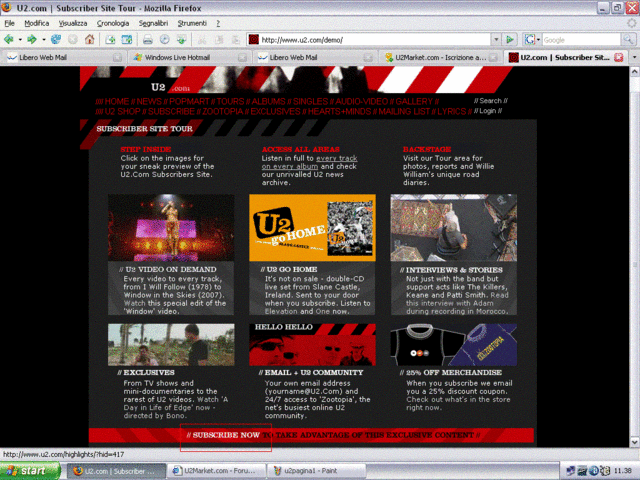Open the Visualizza menu
Image resolution: width=640 pixels, height=480 pixels.
[x=73, y=23]
